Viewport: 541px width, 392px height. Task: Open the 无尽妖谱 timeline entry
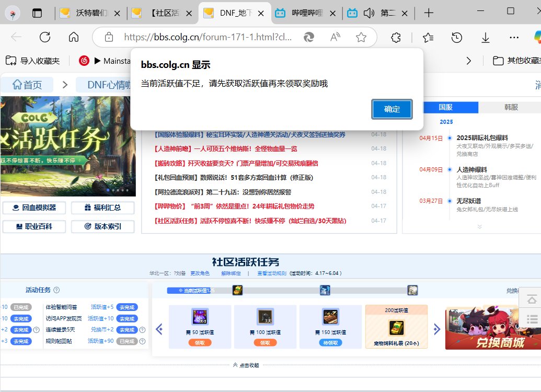point(468,201)
